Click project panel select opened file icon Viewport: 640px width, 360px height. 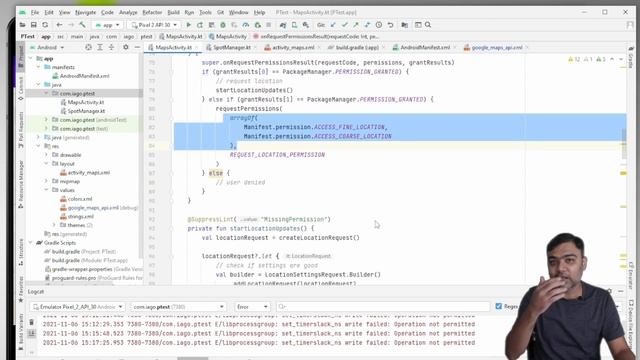pos(88,47)
